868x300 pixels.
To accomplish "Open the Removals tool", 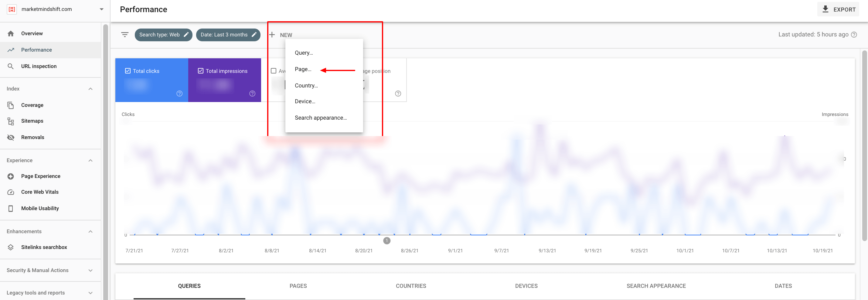I will (x=33, y=137).
